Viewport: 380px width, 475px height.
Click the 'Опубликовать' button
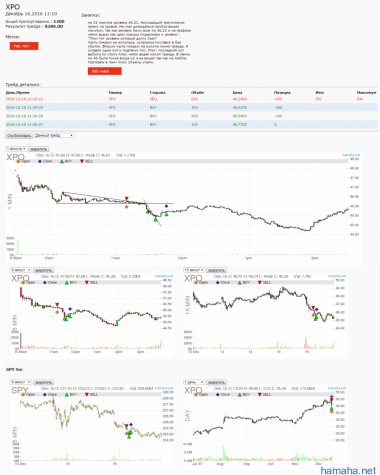[x=19, y=136]
